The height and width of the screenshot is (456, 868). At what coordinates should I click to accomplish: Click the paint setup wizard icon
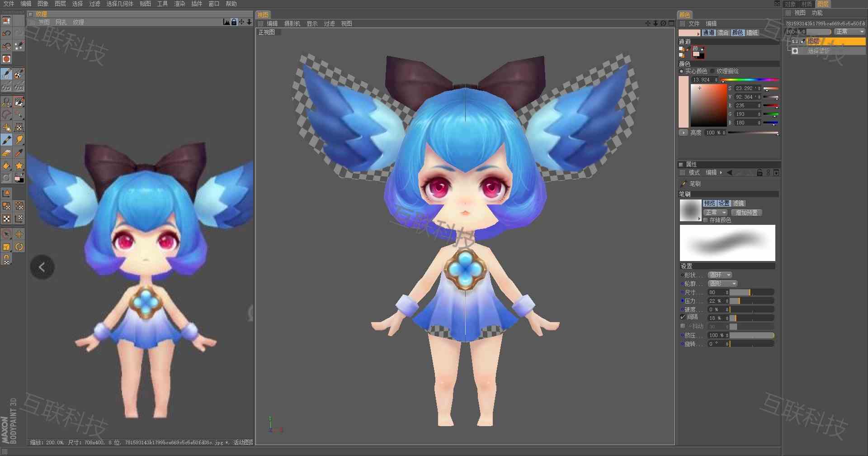(19, 46)
